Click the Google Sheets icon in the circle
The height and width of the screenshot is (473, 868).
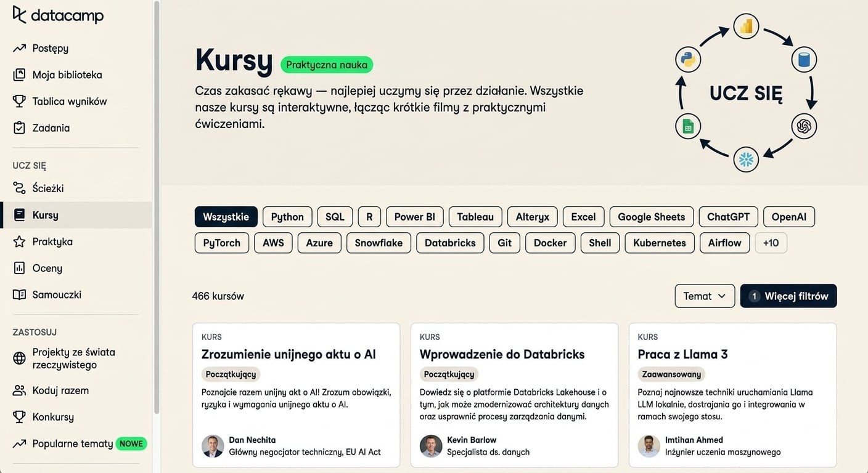tap(688, 127)
